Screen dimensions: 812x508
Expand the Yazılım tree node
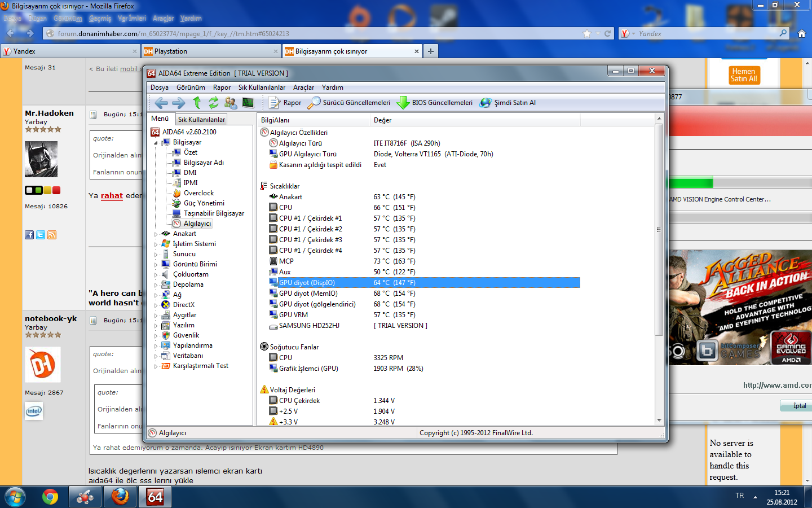[x=156, y=326]
